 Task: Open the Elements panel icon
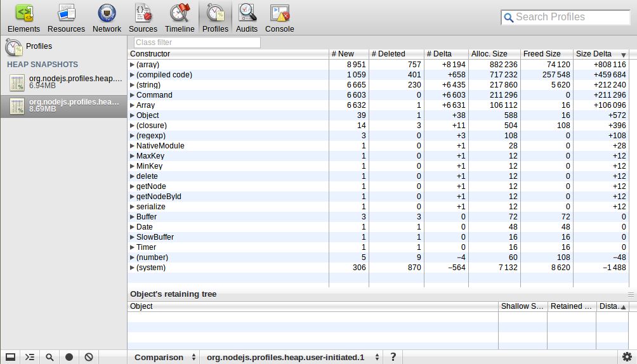23,13
